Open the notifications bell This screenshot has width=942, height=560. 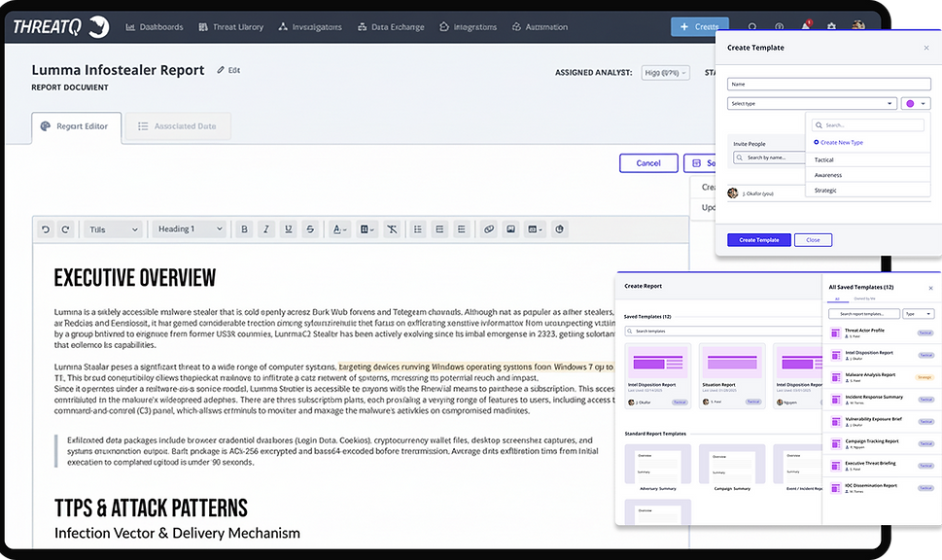(806, 26)
